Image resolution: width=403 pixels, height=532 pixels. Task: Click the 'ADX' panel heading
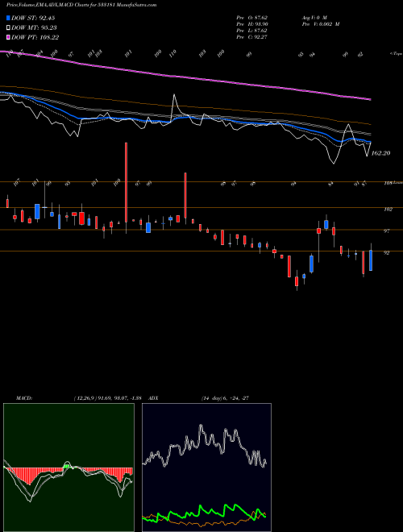tap(154, 398)
